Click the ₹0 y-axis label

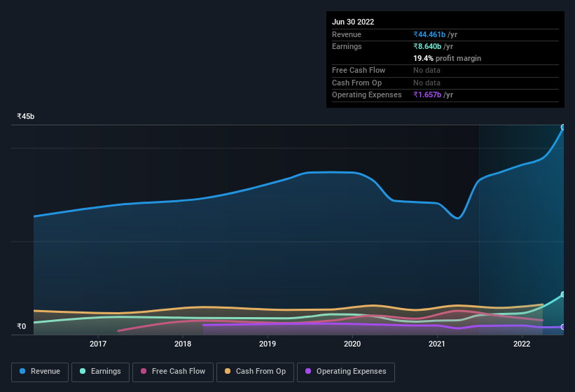coord(22,326)
